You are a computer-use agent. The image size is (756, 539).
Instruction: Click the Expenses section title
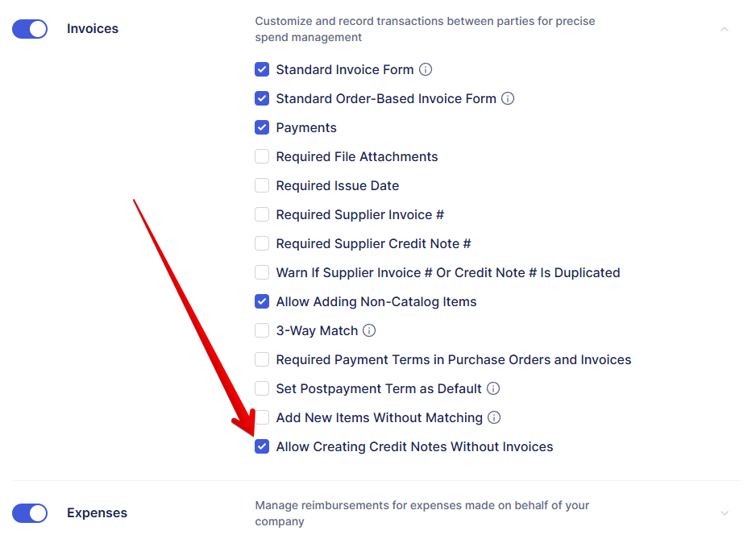[x=97, y=513]
